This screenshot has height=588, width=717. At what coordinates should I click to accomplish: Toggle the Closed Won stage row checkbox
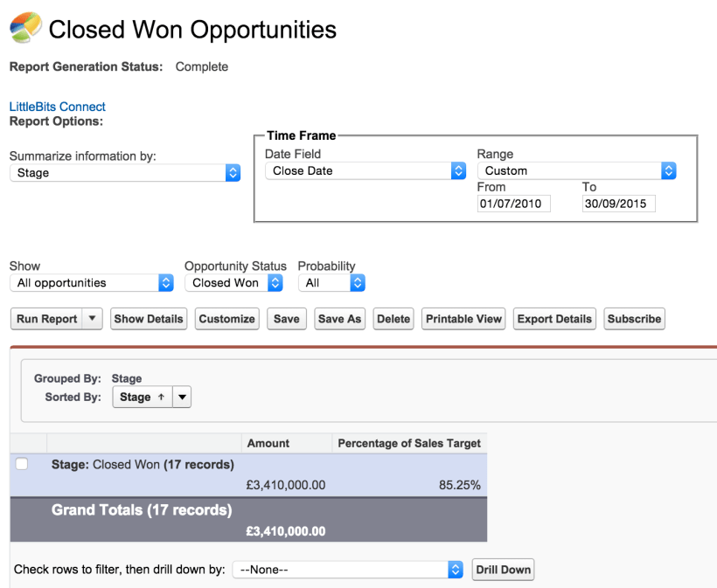click(22, 464)
